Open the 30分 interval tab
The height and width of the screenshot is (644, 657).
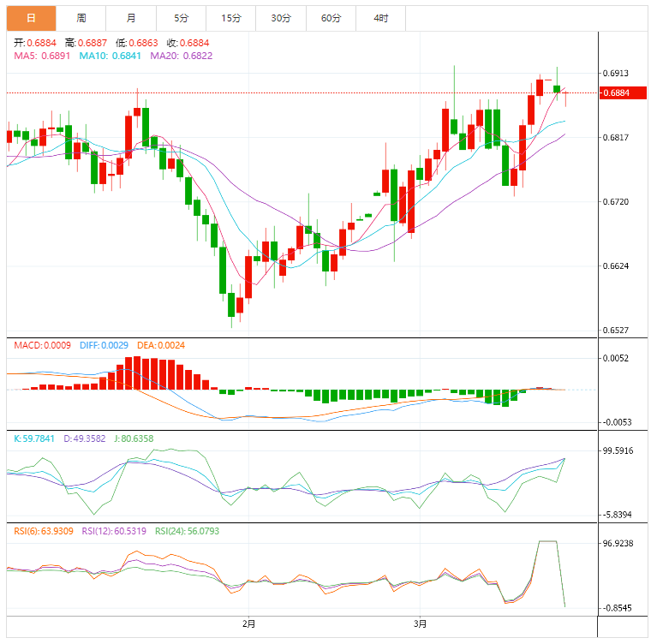(x=281, y=18)
